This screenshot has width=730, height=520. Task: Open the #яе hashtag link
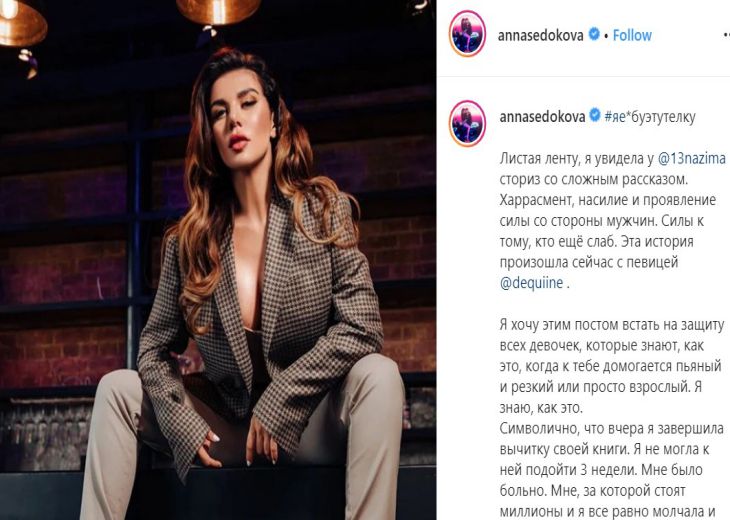coord(614,116)
